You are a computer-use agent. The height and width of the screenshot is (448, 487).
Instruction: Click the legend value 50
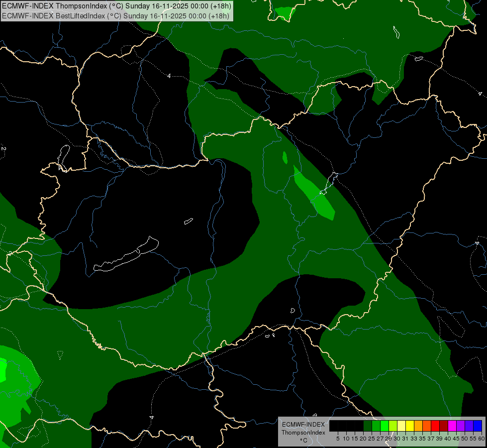465,439
